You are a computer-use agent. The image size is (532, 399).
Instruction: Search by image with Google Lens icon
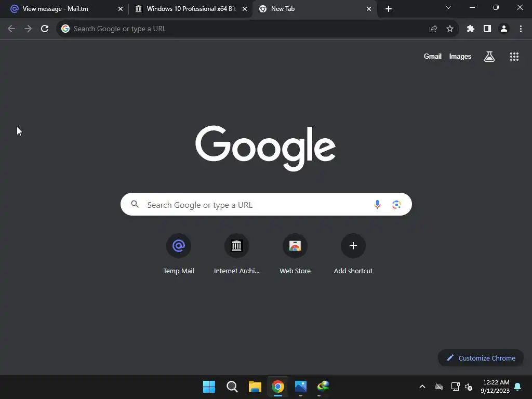point(396,205)
